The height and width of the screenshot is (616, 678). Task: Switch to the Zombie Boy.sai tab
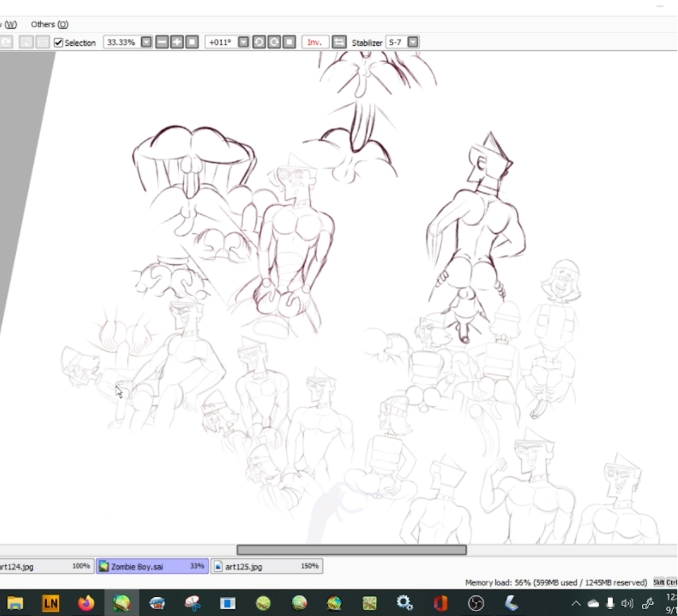pos(152,566)
